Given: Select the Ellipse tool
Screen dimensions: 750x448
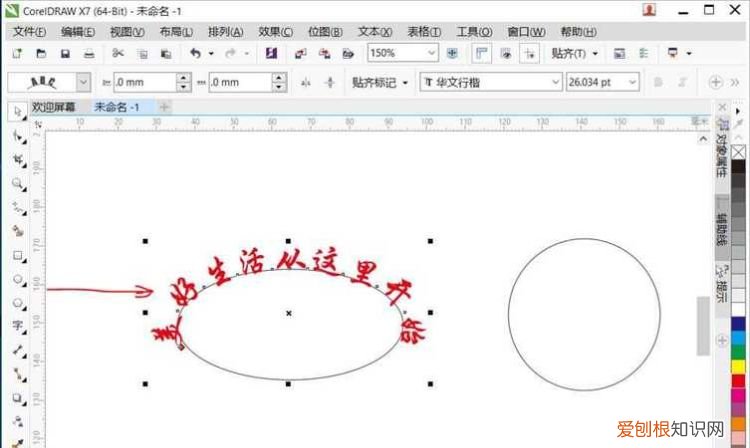Looking at the screenshot, I should (x=18, y=279).
